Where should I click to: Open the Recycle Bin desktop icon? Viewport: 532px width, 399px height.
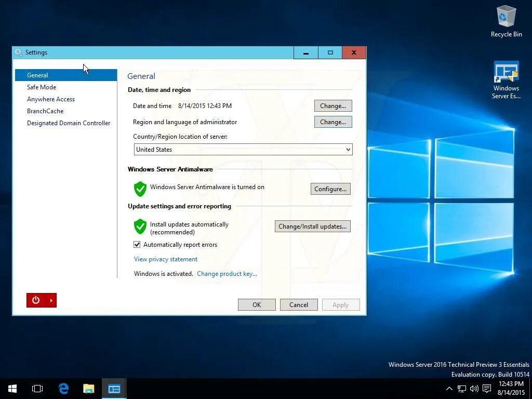click(506, 21)
